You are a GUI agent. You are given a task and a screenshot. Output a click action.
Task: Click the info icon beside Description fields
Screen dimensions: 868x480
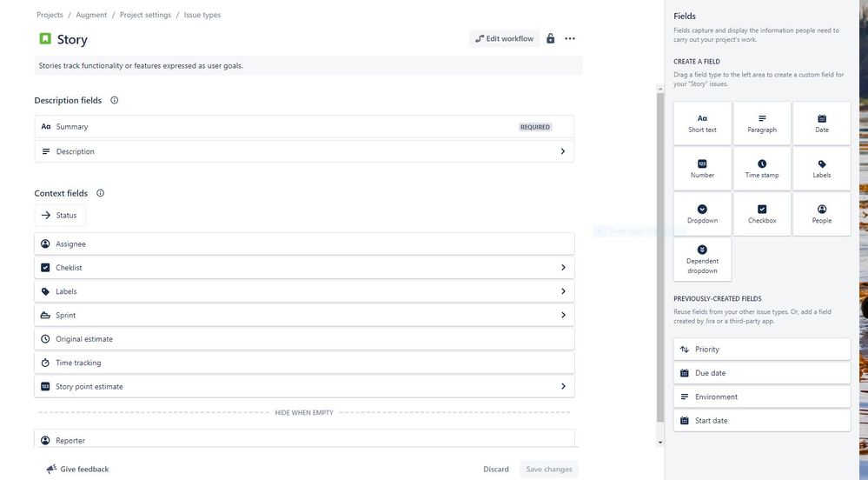point(114,100)
